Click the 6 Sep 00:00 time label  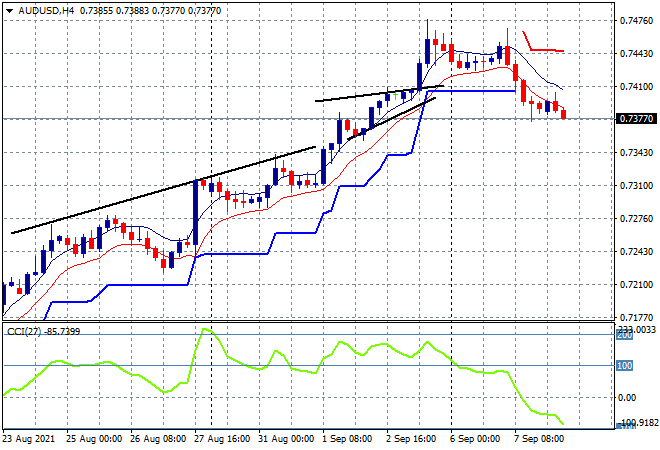click(475, 439)
